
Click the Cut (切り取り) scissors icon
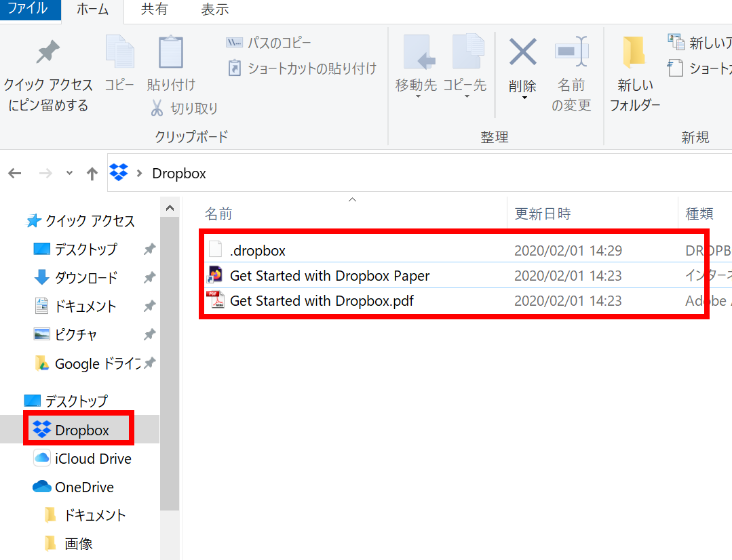pos(157,108)
